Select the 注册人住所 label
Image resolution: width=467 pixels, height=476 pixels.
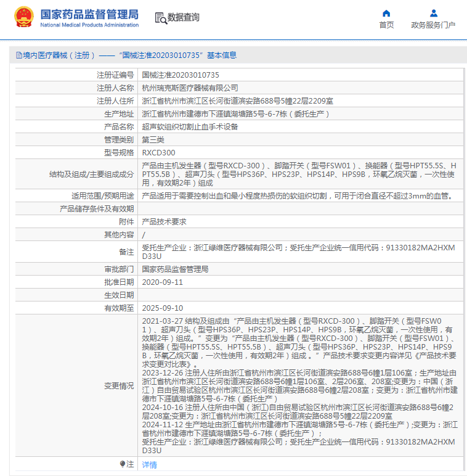115,101
